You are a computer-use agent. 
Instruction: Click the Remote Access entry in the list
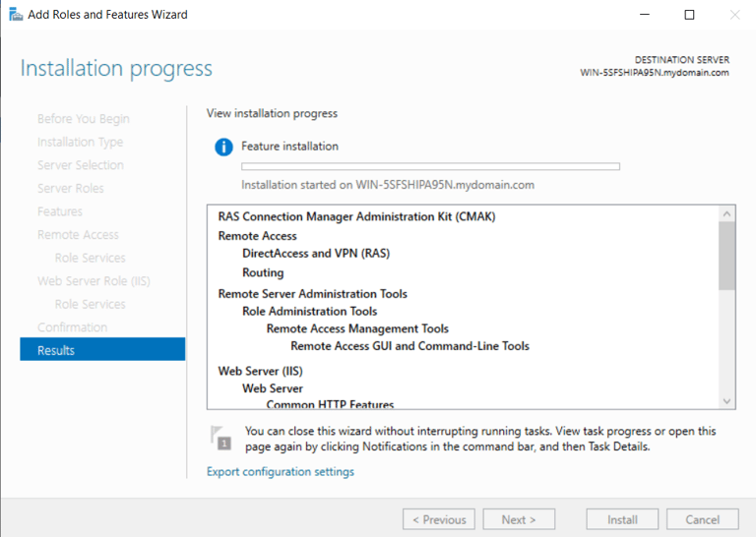pyautogui.click(x=258, y=236)
